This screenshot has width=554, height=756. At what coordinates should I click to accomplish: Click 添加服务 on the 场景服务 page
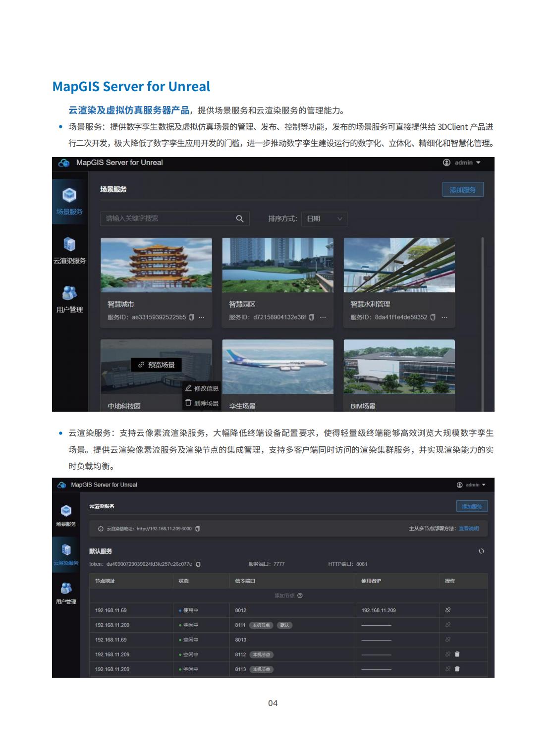[x=463, y=190]
